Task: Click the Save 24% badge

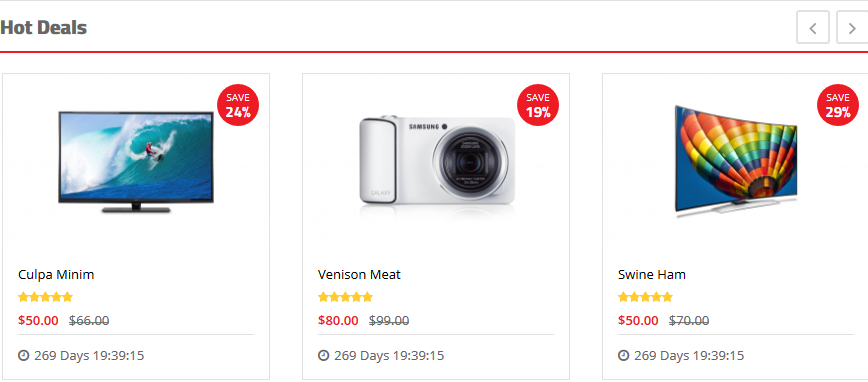Action: (x=238, y=105)
